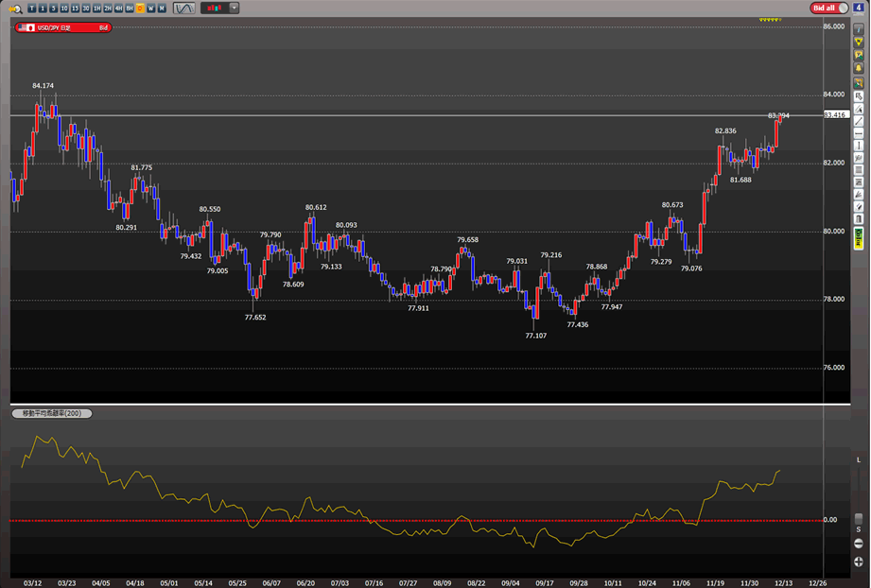
Task: Switch to the 1H timeframe
Action: [x=96, y=9]
